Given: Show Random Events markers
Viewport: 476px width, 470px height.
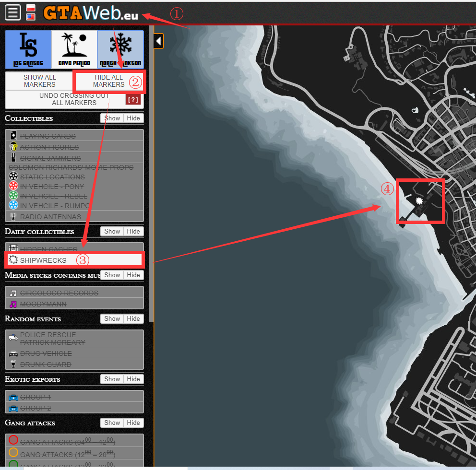Looking at the screenshot, I should pos(112,318).
